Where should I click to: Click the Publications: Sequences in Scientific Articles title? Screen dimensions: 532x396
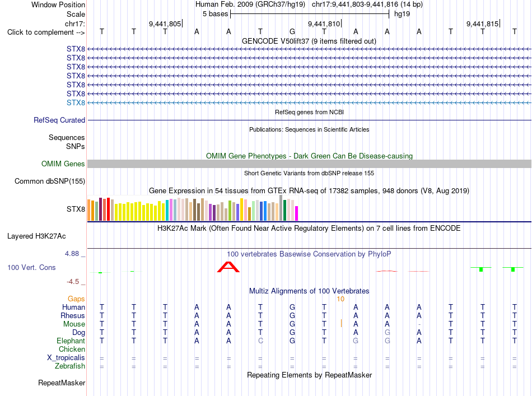tap(309, 129)
